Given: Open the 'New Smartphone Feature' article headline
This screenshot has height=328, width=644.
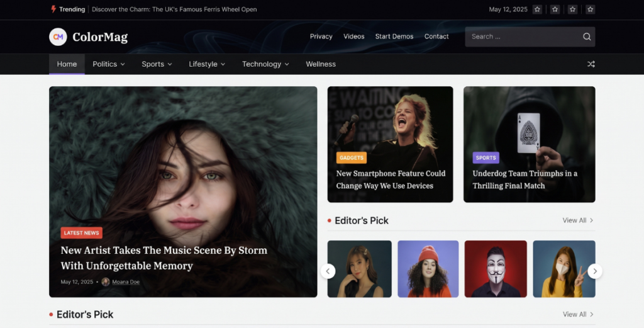Looking at the screenshot, I should 391,179.
